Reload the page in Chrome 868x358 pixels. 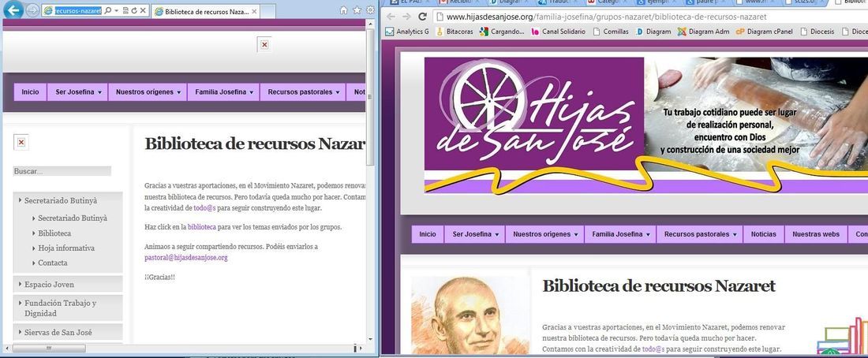coord(422,17)
